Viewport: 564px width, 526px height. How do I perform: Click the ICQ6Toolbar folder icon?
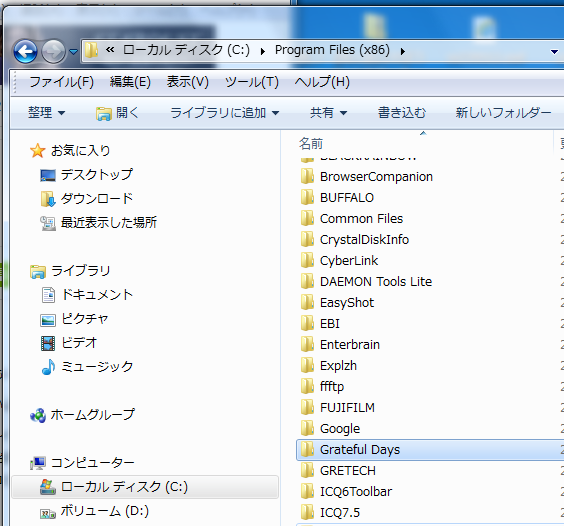(x=307, y=491)
